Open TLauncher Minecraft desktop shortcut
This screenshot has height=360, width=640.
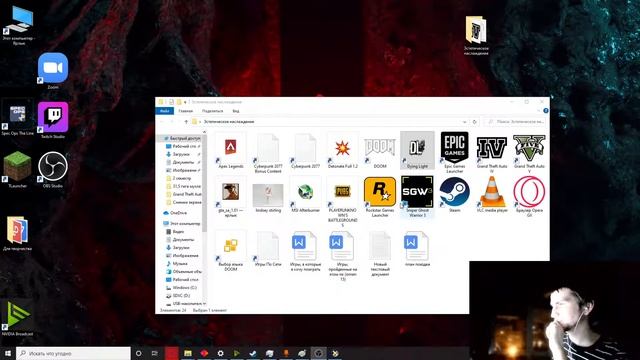[17, 170]
